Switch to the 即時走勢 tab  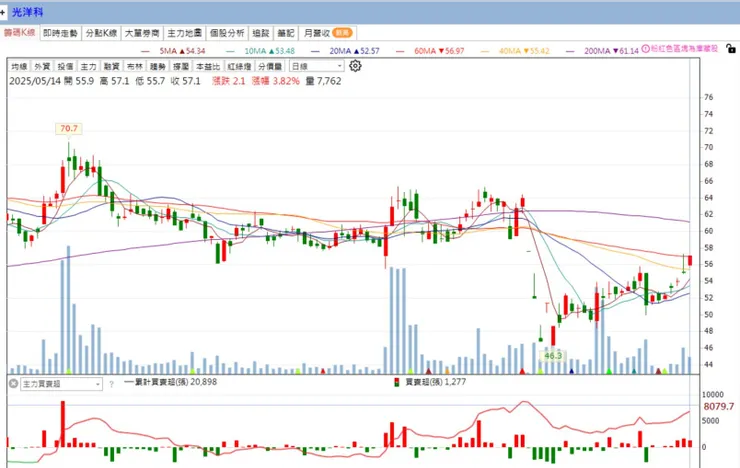[x=60, y=33]
